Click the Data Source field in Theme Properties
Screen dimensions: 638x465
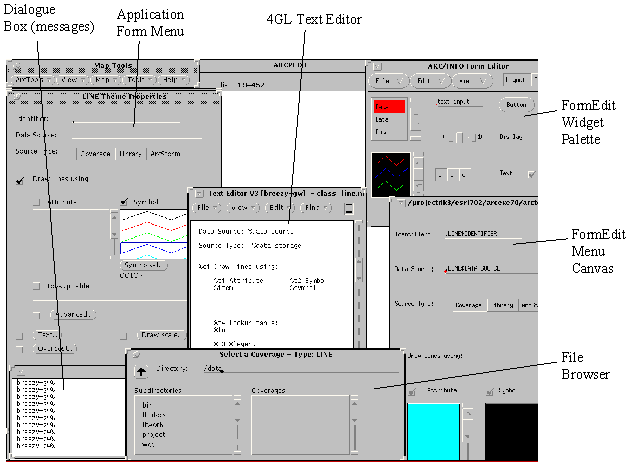[137, 135]
